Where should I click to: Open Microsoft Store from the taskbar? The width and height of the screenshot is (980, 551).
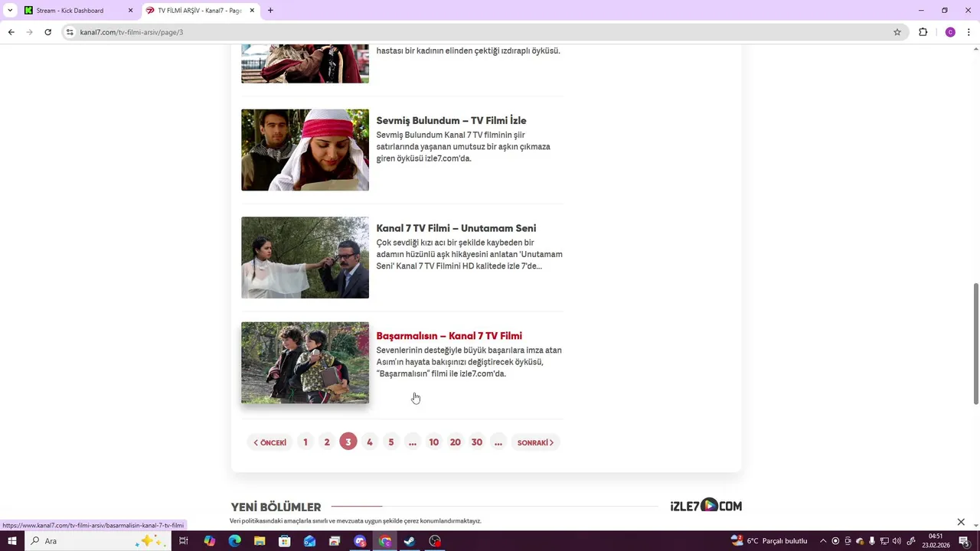point(285,541)
